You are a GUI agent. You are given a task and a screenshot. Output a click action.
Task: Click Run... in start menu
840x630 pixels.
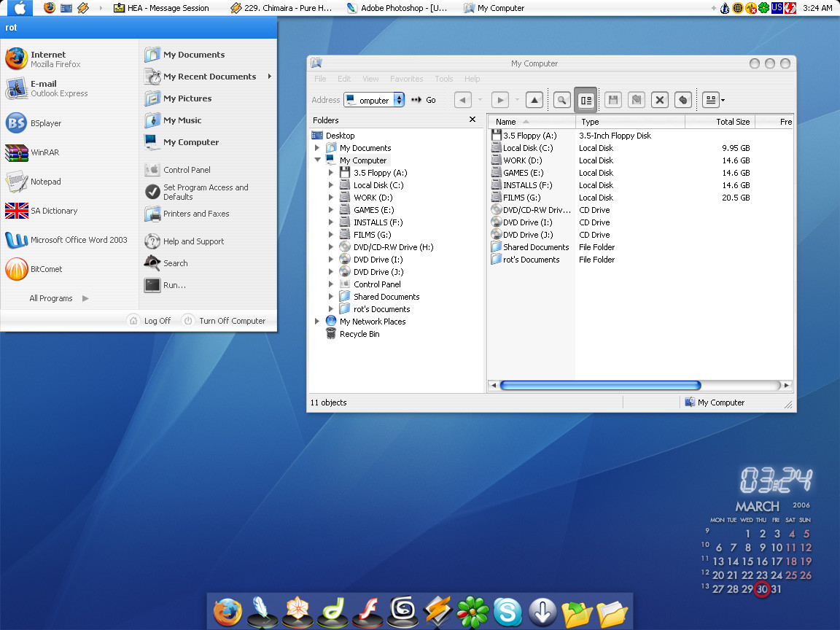click(x=165, y=285)
